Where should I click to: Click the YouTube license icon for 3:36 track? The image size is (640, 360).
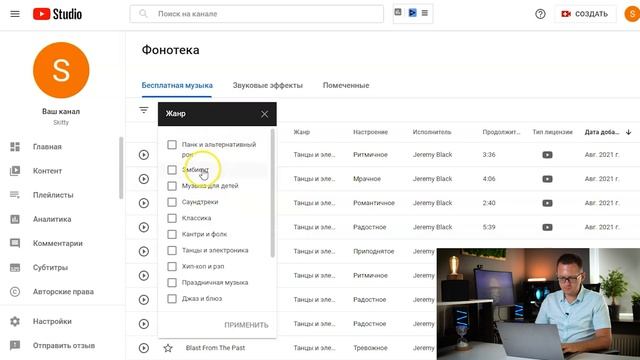[x=547, y=155]
